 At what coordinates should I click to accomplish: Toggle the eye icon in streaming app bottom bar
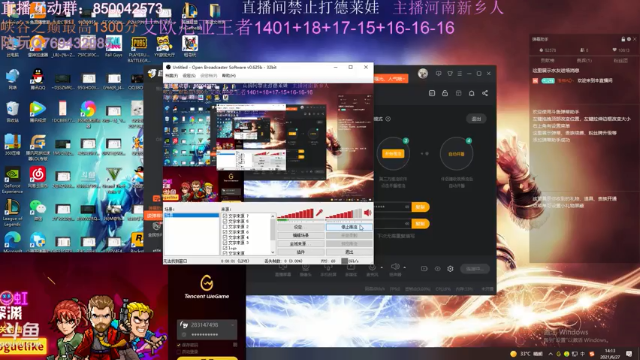pyautogui.click(x=438, y=269)
